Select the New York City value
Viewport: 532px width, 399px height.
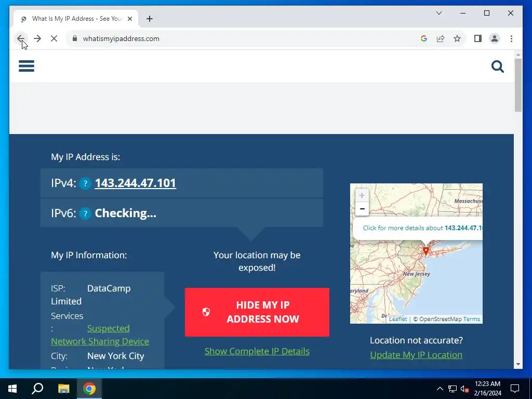(116, 356)
